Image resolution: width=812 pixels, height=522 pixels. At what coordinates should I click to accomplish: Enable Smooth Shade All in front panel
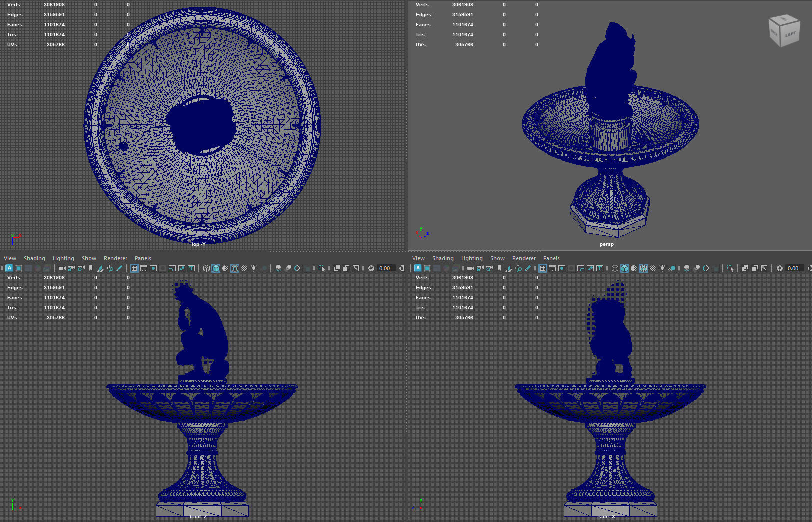click(x=216, y=268)
